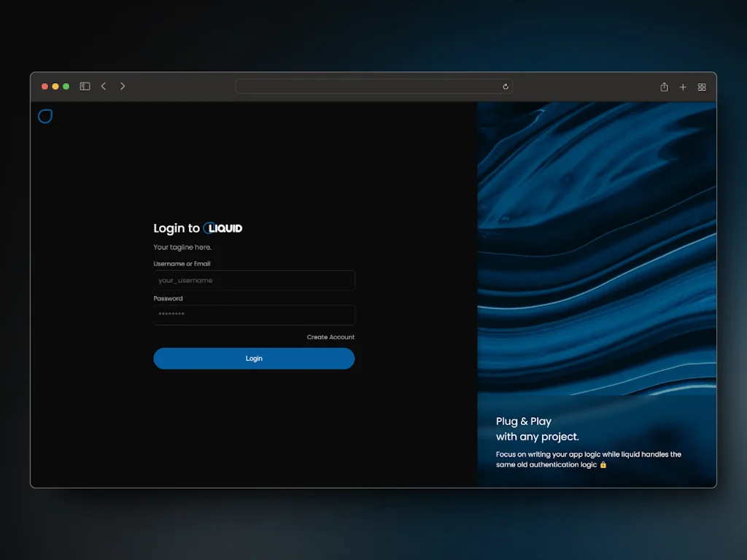This screenshot has width=747, height=560.
Task: Open the Create Account link
Action: (330, 336)
